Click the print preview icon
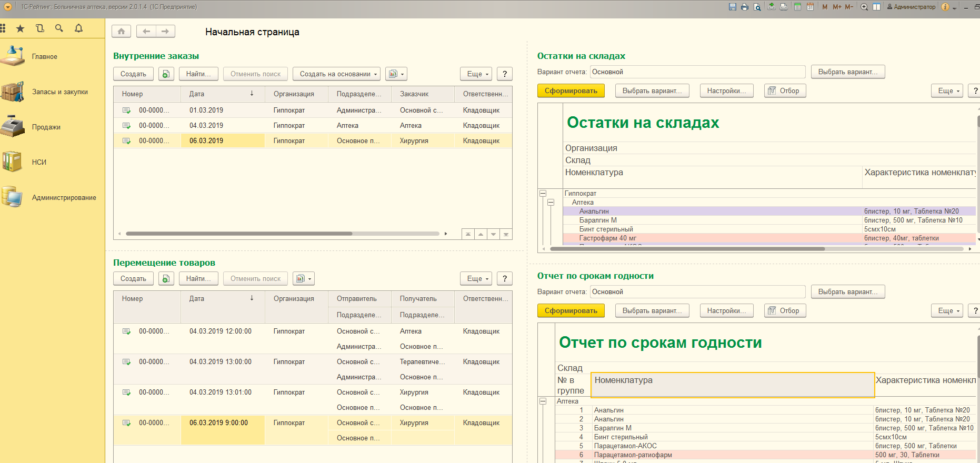This screenshot has width=980, height=463. click(757, 7)
